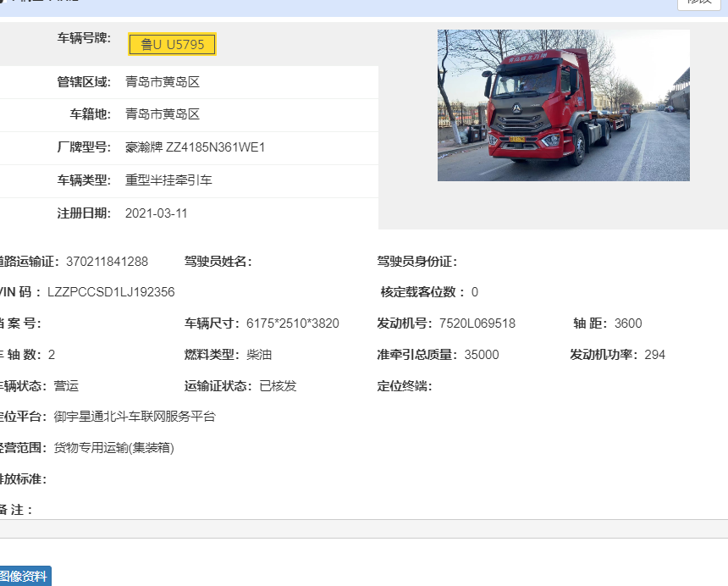Click the positioning platform name 御宇星通北斗车联网服务平台
Screen dimensions: 728x586
coord(135,417)
